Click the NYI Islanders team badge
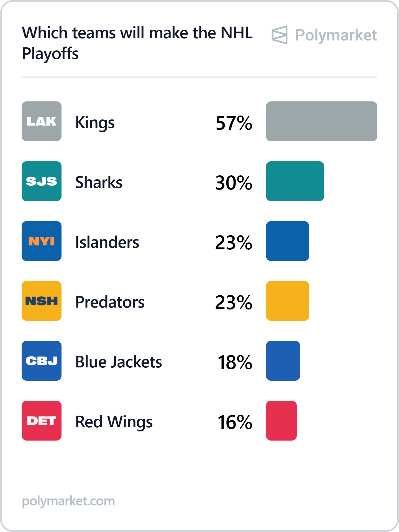The width and height of the screenshot is (399, 532). point(42,241)
